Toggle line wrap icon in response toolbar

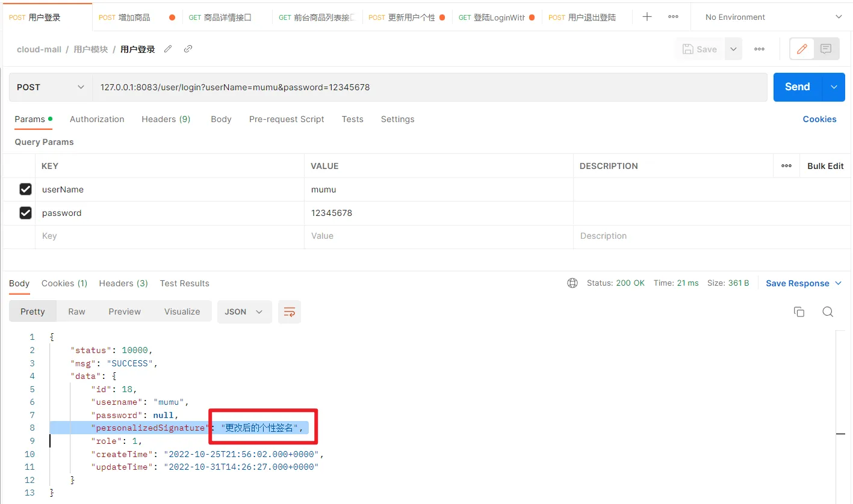(290, 312)
